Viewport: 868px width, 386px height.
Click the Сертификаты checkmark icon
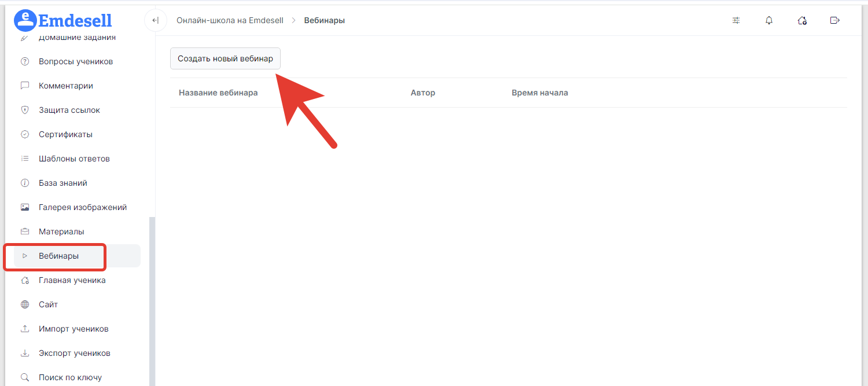pos(25,134)
